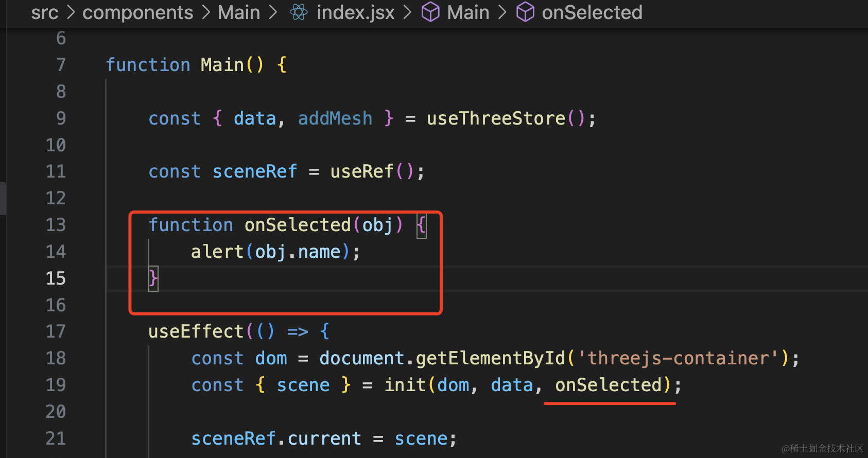Image resolution: width=868 pixels, height=458 pixels.
Task: Click line number 7 in gutter
Action: point(61,65)
